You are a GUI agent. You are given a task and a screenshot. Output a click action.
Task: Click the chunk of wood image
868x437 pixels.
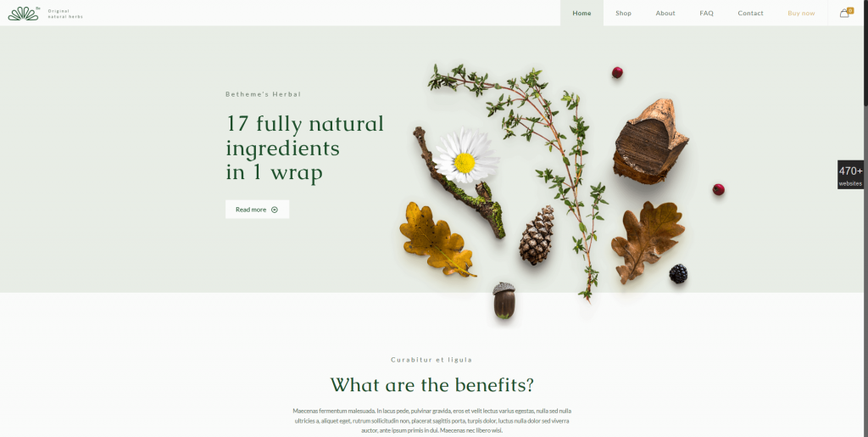650,142
